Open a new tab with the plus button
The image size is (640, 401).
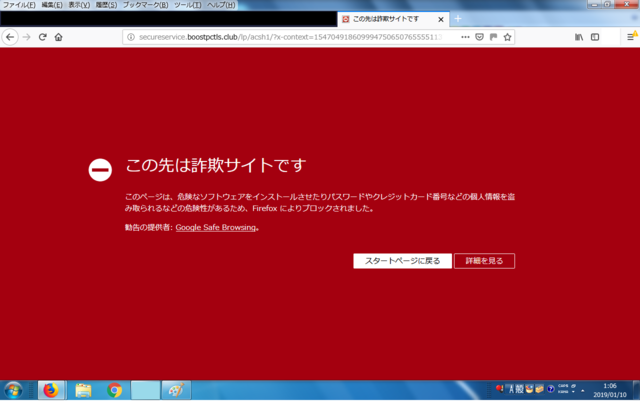click(458, 19)
